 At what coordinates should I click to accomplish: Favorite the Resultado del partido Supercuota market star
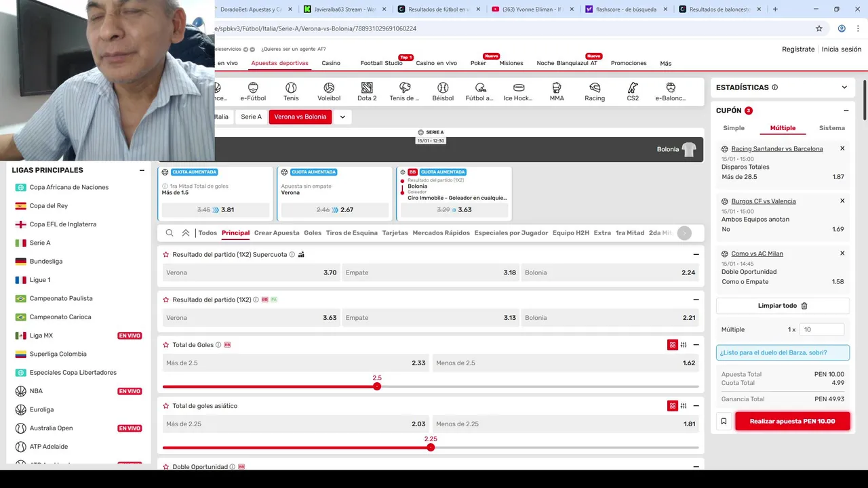[165, 255]
